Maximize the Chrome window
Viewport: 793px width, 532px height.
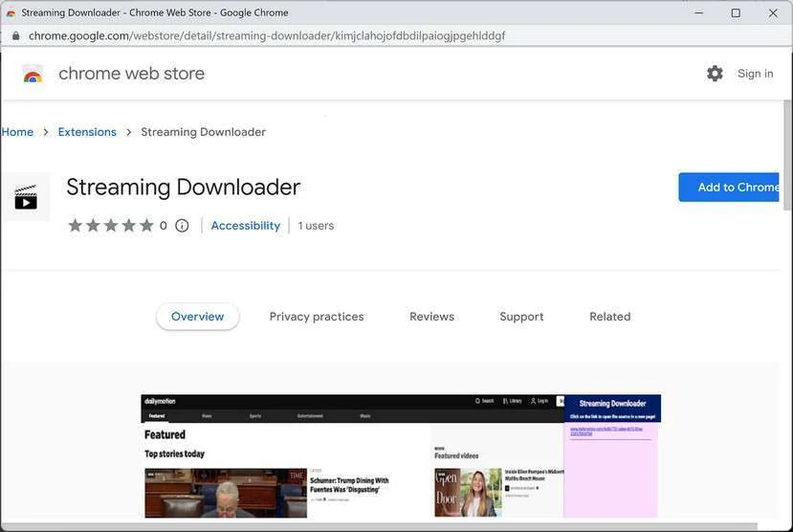click(x=736, y=13)
